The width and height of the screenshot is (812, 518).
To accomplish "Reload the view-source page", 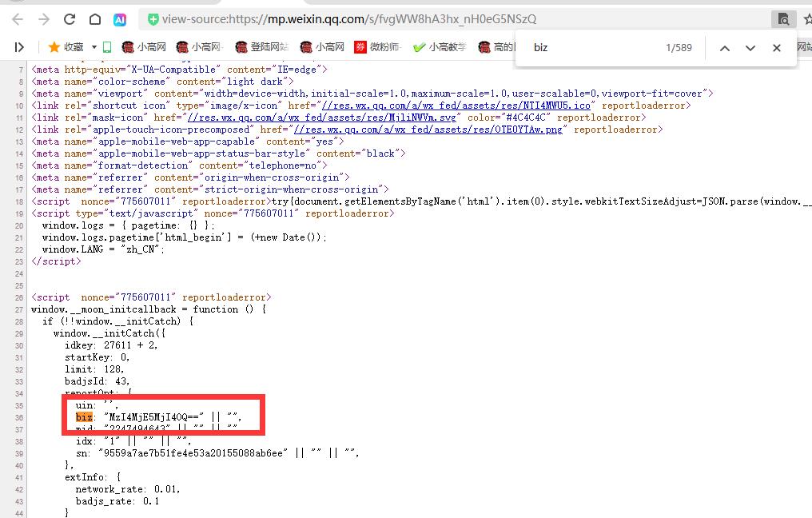I will pos(70,20).
